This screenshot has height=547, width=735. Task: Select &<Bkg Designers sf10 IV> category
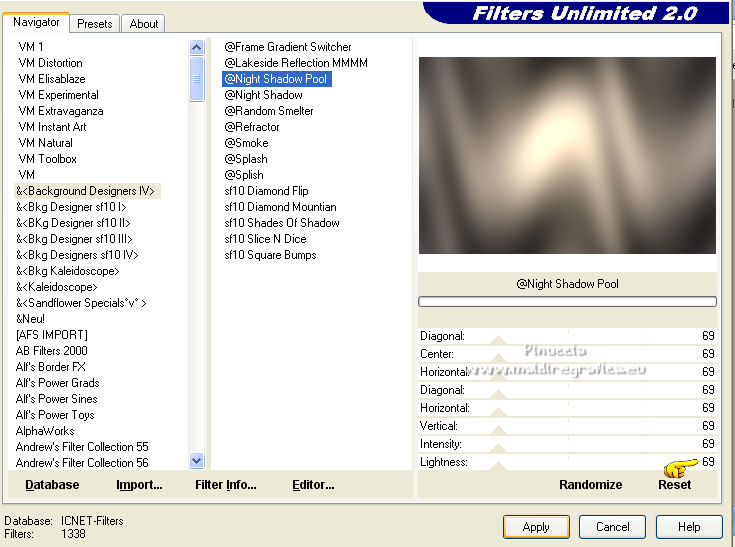pos(77,255)
